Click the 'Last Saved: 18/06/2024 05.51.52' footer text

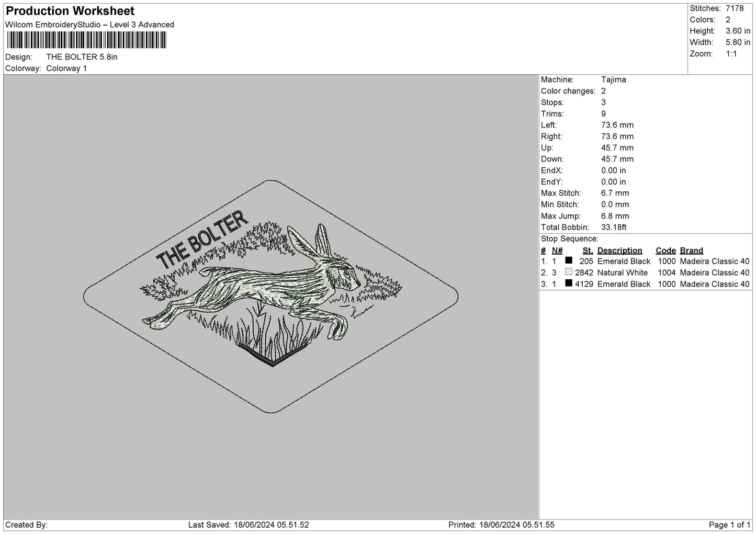(249, 525)
